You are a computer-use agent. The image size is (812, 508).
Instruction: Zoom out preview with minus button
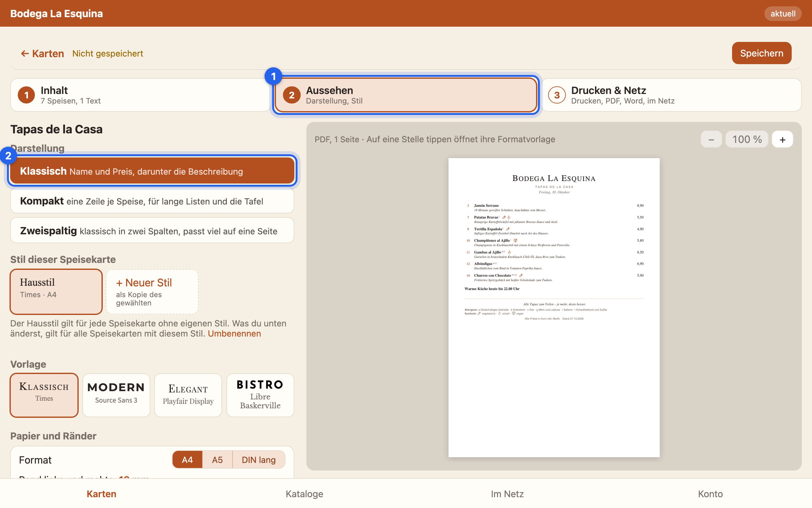pyautogui.click(x=711, y=139)
